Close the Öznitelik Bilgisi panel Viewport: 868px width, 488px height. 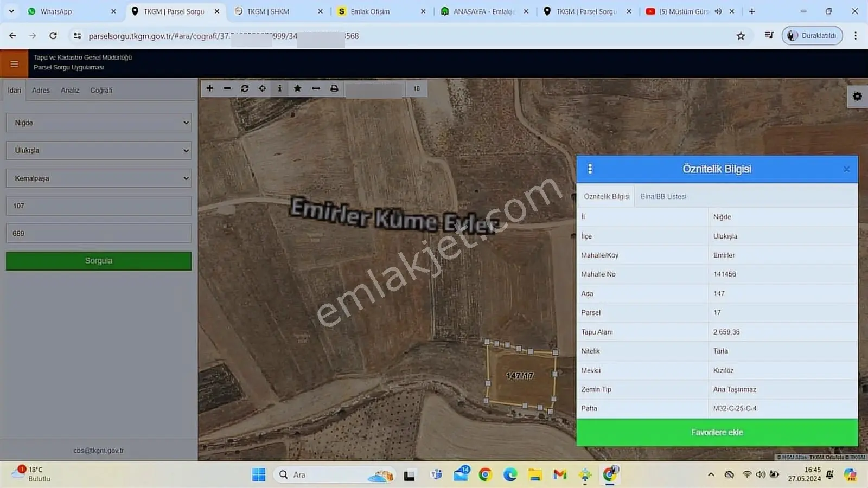point(846,169)
